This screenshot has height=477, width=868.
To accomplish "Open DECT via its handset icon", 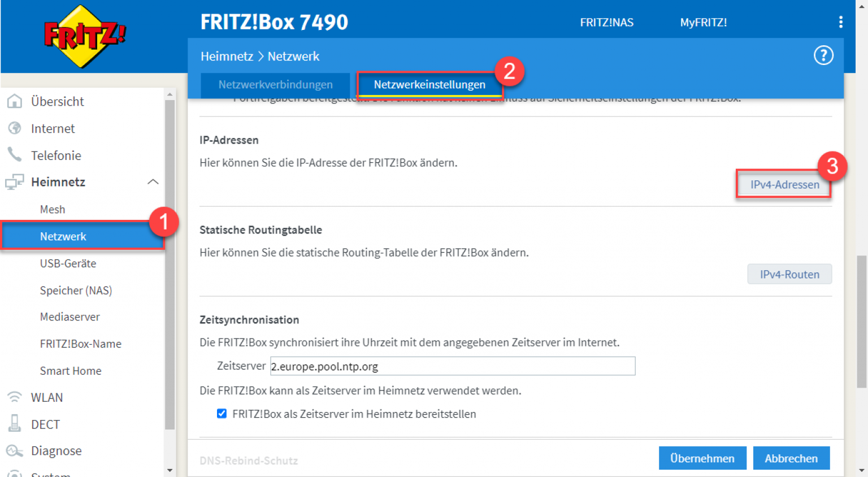I will 15,424.
